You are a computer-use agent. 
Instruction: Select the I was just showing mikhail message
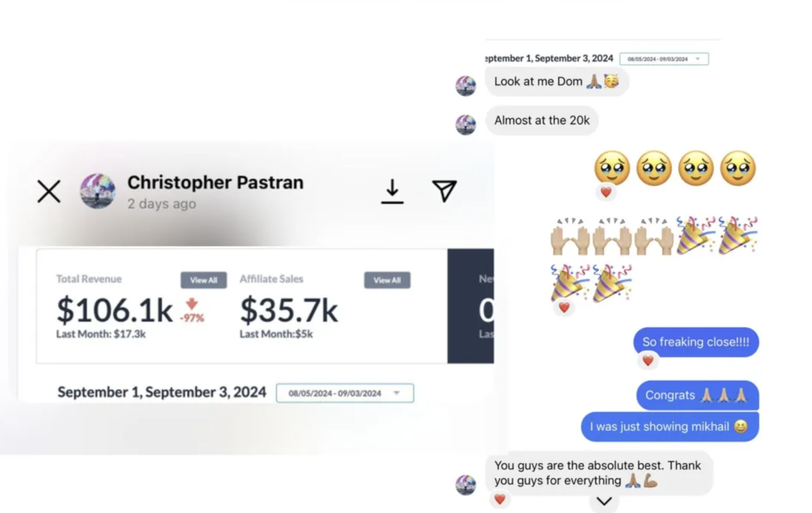coord(670,427)
